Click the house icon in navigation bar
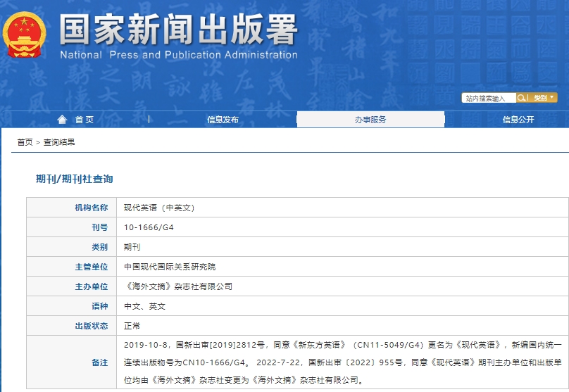569x392 pixels. (x=63, y=120)
